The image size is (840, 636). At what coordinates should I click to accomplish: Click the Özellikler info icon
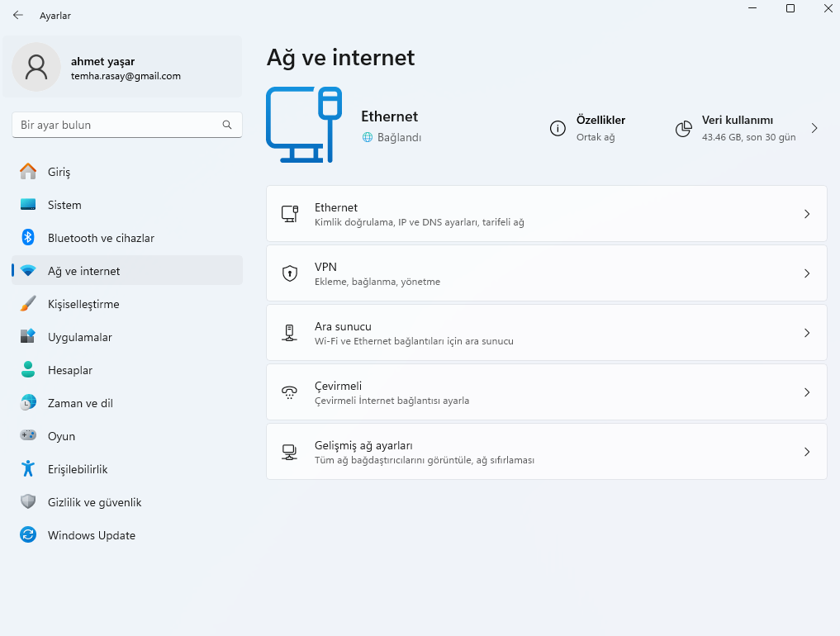[558, 128]
